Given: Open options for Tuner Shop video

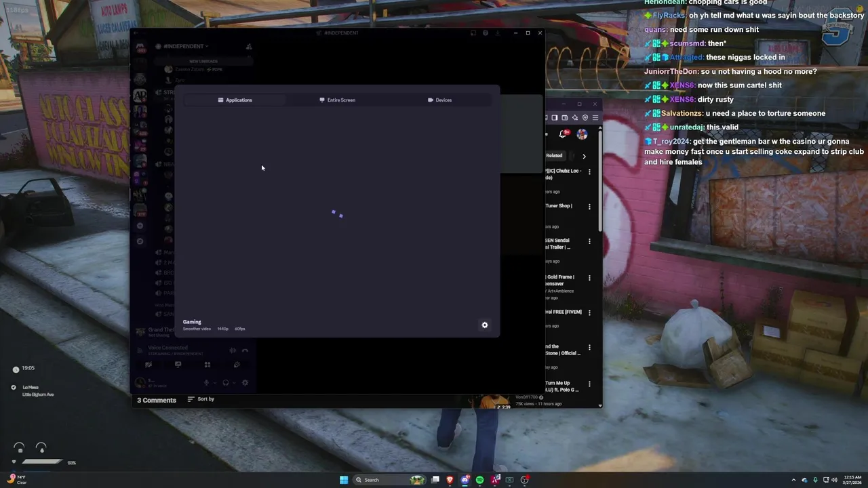Looking at the screenshot, I should click(589, 207).
